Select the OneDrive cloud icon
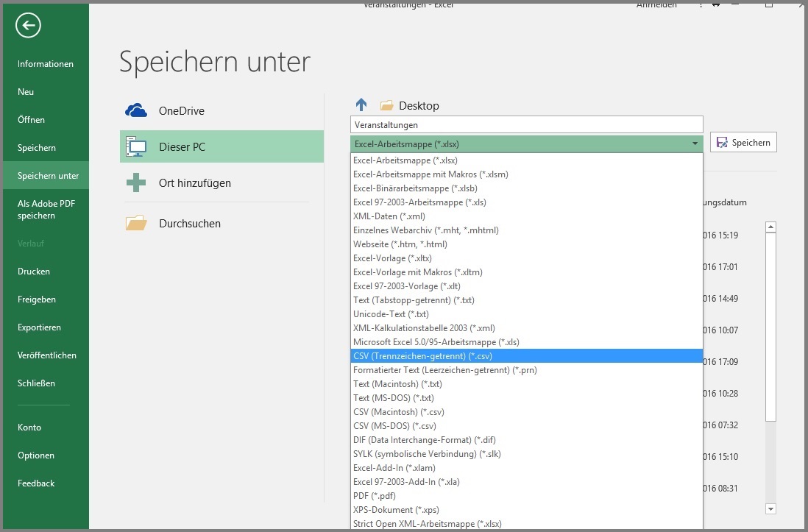808x532 pixels. click(135, 110)
